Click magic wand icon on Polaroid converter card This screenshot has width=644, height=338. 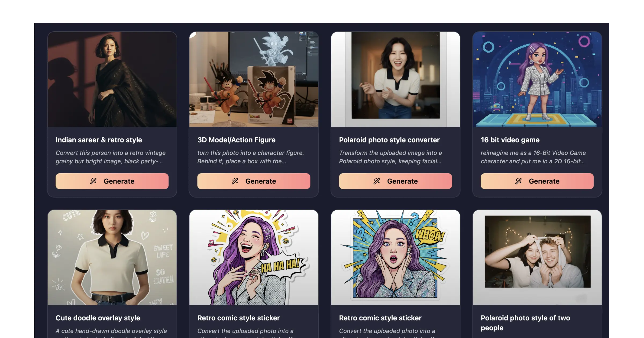[377, 181]
